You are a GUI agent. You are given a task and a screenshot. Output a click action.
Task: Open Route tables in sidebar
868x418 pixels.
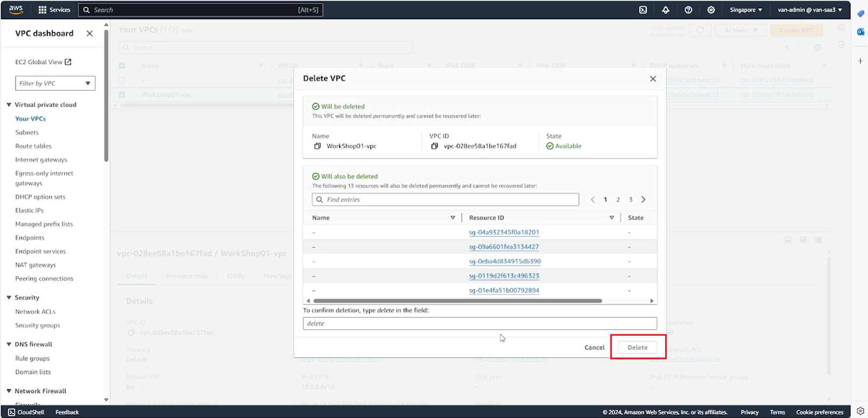click(33, 146)
